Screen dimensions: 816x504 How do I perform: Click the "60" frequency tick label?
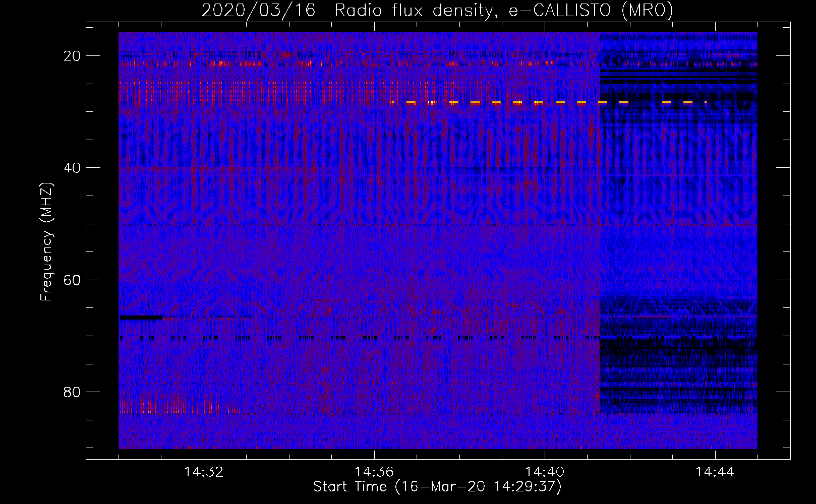pyautogui.click(x=72, y=280)
